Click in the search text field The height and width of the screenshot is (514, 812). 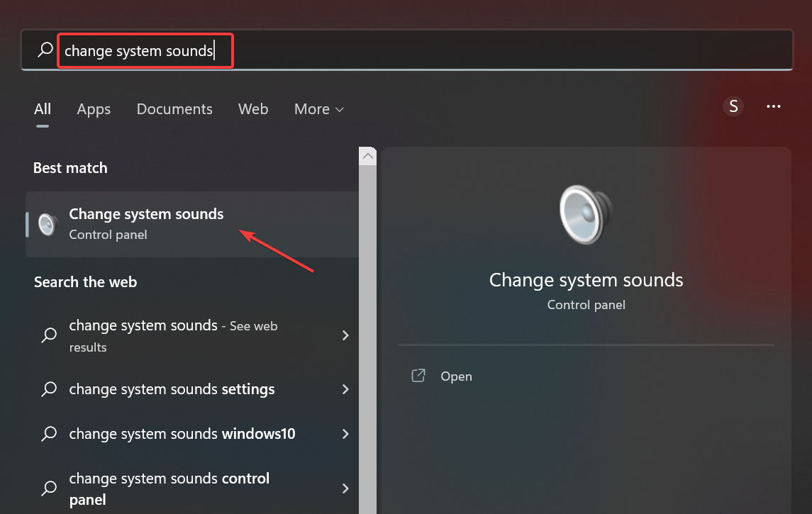[x=426, y=50]
